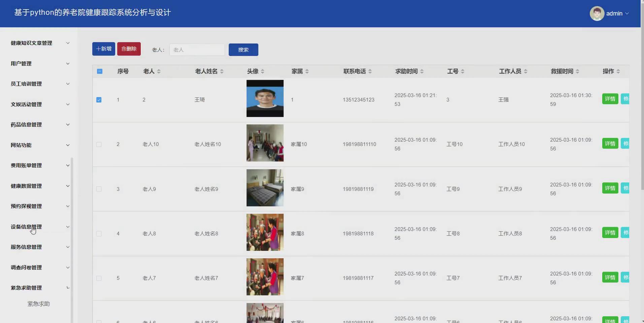The width and height of the screenshot is (644, 323).
Task: Uncheck the checkbox on 王琦's row
Action: point(99,100)
